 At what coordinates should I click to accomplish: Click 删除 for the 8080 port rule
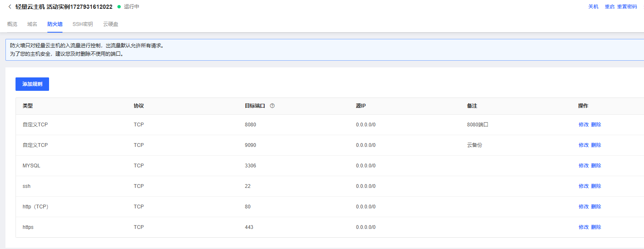click(x=596, y=125)
